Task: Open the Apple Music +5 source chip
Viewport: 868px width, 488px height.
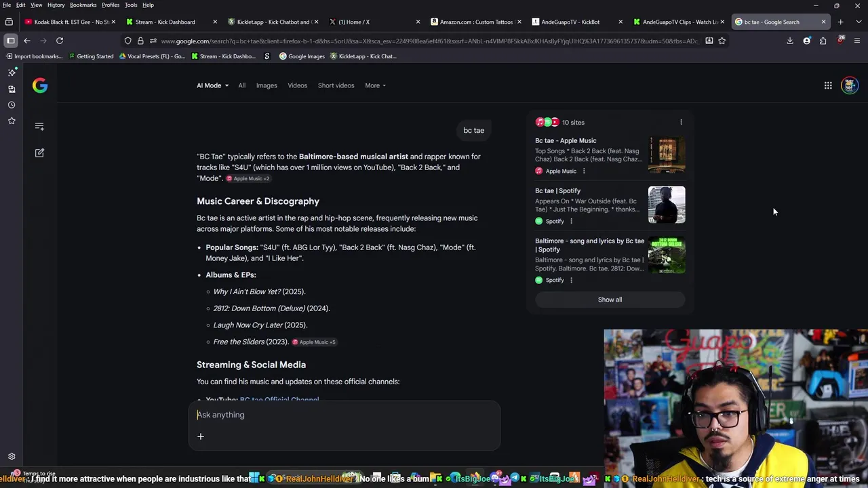Action: (x=314, y=342)
